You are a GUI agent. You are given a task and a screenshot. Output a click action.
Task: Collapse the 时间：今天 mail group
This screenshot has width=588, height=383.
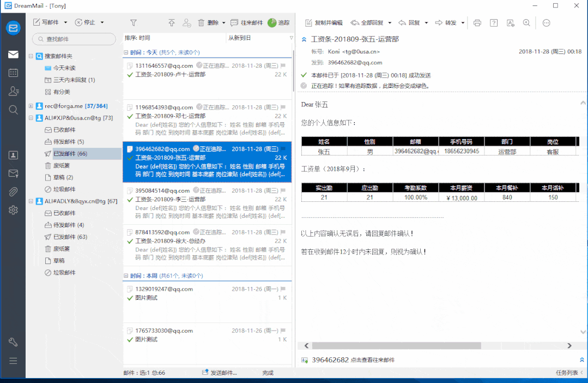(126, 52)
